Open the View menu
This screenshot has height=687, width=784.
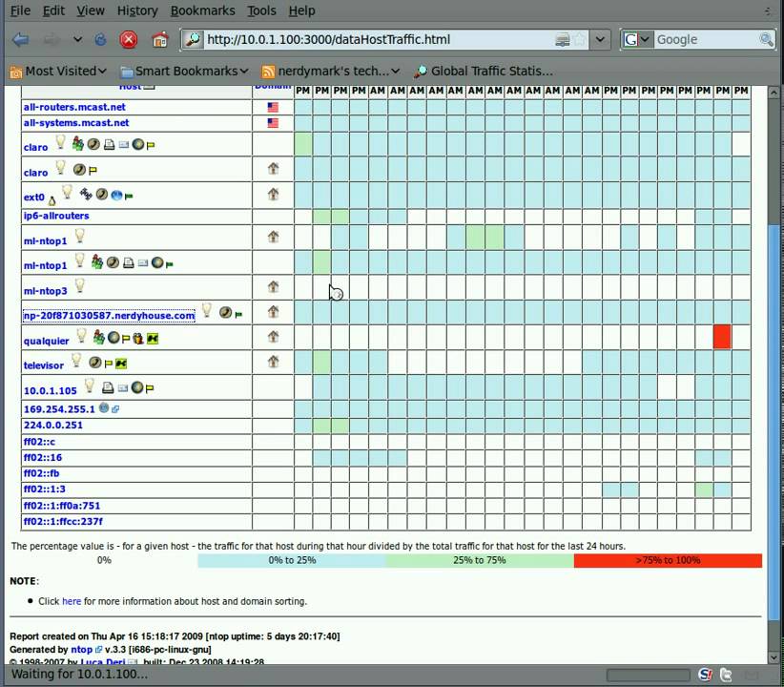[x=91, y=10]
